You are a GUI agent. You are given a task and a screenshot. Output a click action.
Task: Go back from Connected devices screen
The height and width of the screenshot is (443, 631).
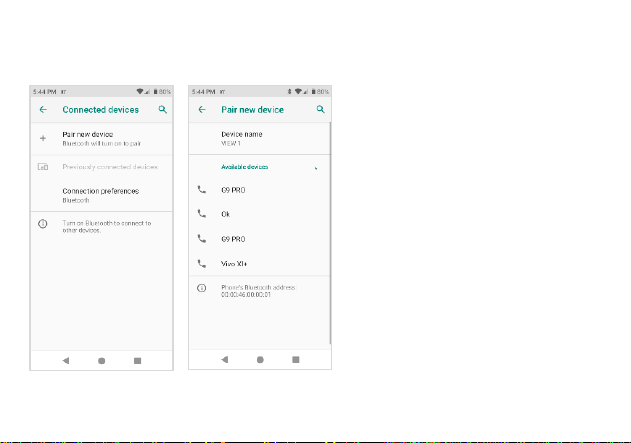(x=43, y=109)
